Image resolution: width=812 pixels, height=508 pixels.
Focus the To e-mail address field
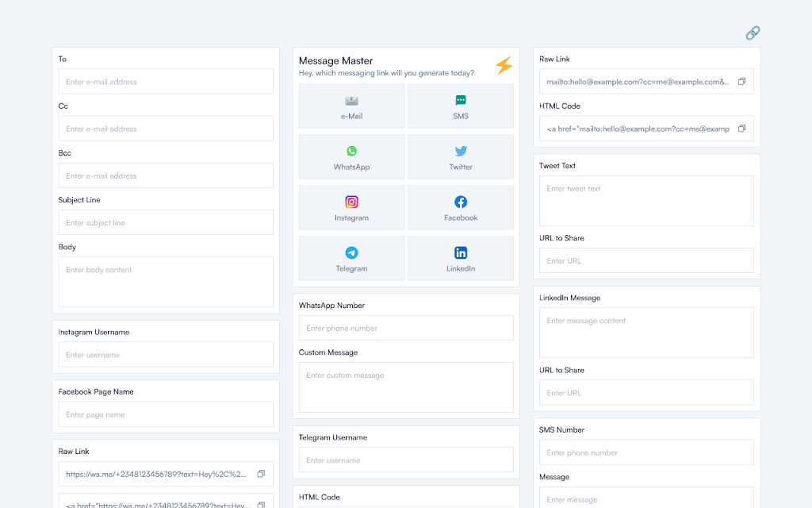click(166, 82)
